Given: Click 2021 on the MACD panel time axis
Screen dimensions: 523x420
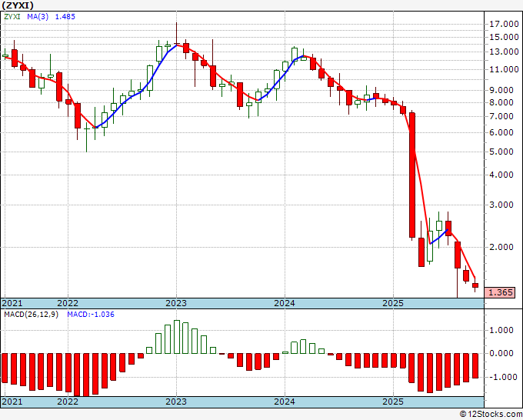Looking at the screenshot, I should pos(12,402).
